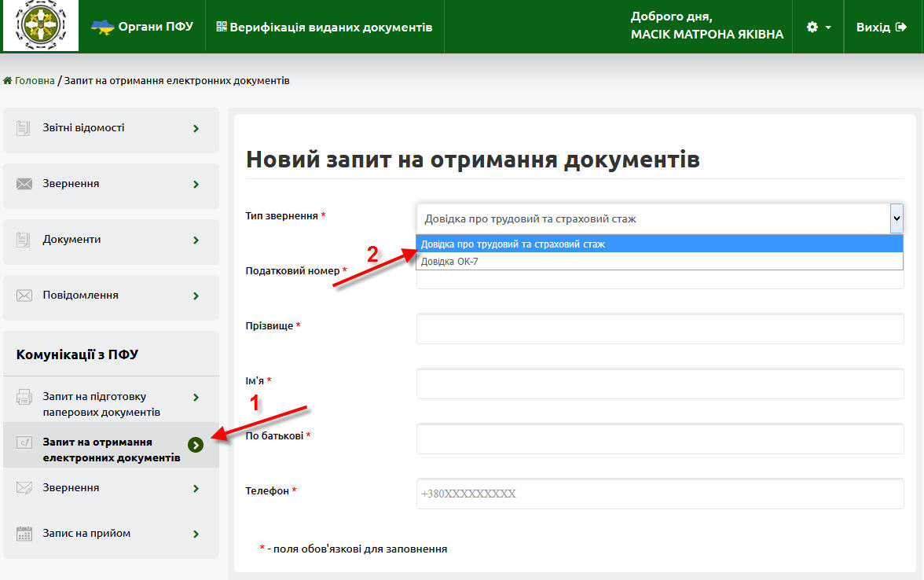Click the home icon in breadcrumb
Screen dimensions: 924x580
(8, 81)
